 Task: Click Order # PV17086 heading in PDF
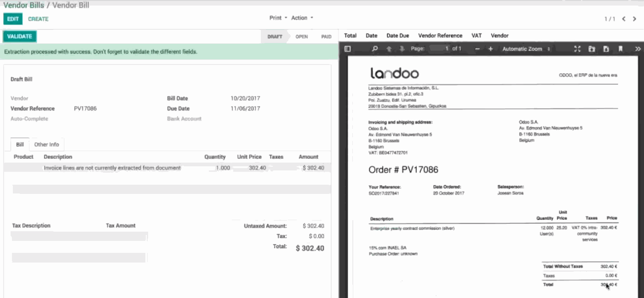pyautogui.click(x=403, y=169)
